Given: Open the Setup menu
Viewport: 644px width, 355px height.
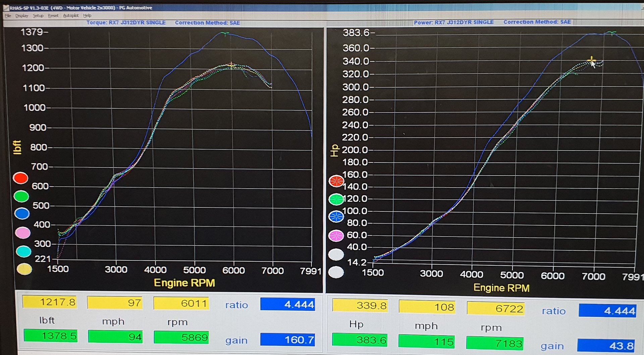Looking at the screenshot, I should pyautogui.click(x=38, y=15).
